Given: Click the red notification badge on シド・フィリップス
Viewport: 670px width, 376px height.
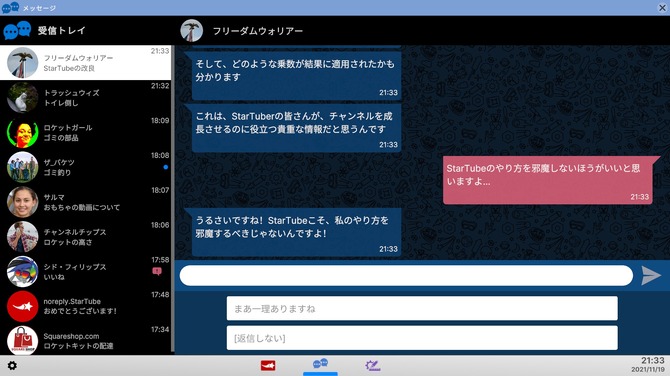Looking at the screenshot, I should (x=157, y=271).
